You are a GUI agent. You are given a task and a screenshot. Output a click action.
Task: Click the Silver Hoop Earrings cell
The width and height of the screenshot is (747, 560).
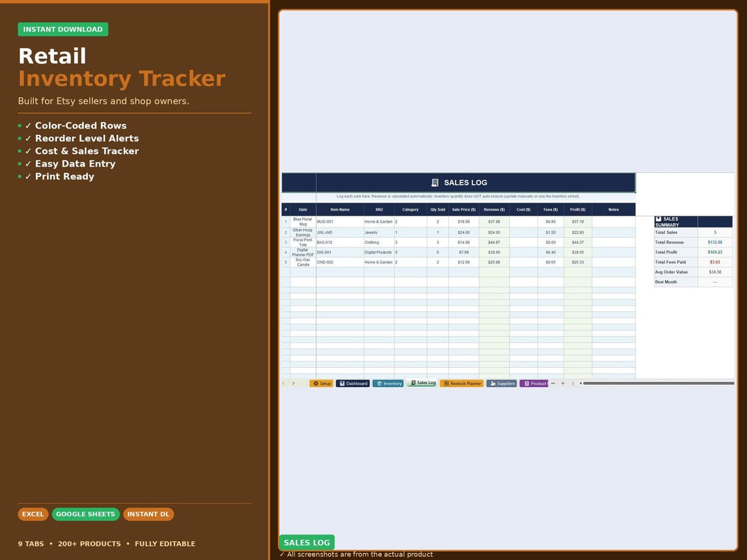303,232
